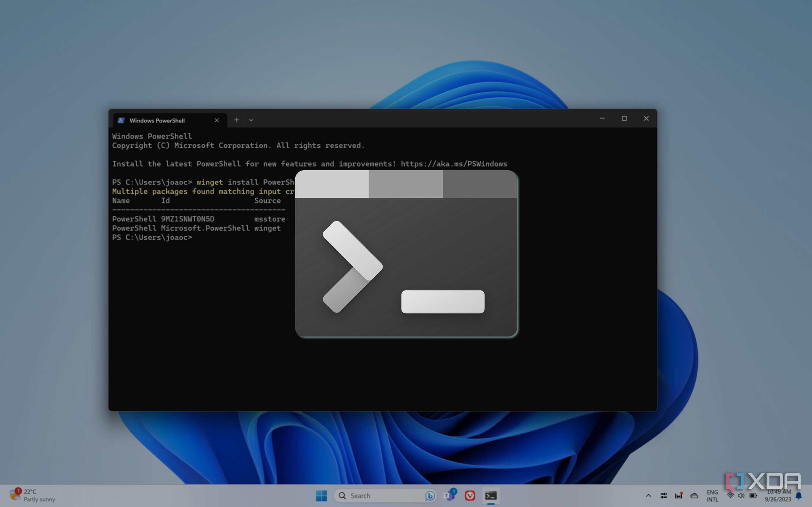The height and width of the screenshot is (507, 812).
Task: Open the Windows Start menu
Action: 321,496
